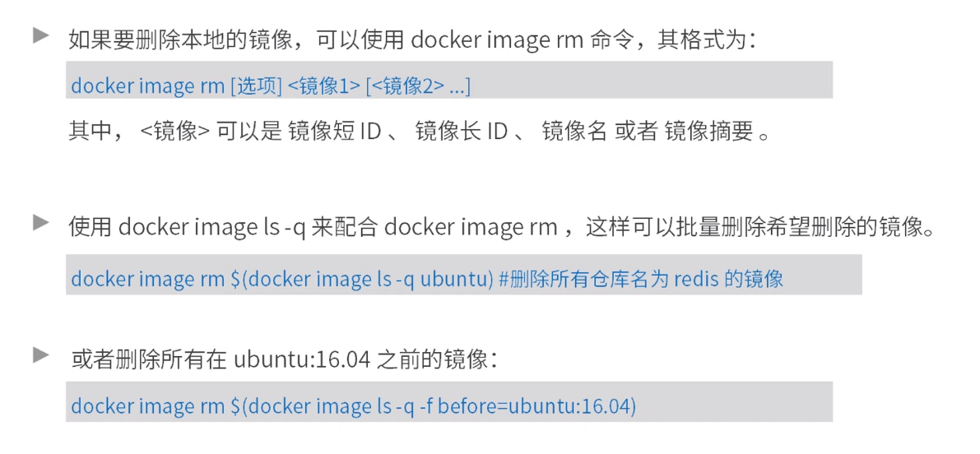Click the triangle bullet before 或者删除所有在 ubuntu:16.04
This screenshot has width=980, height=454.
[x=40, y=355]
